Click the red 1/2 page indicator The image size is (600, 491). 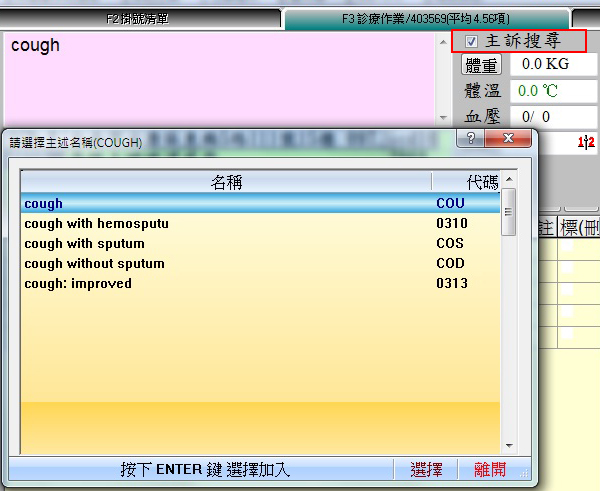pyautogui.click(x=586, y=143)
